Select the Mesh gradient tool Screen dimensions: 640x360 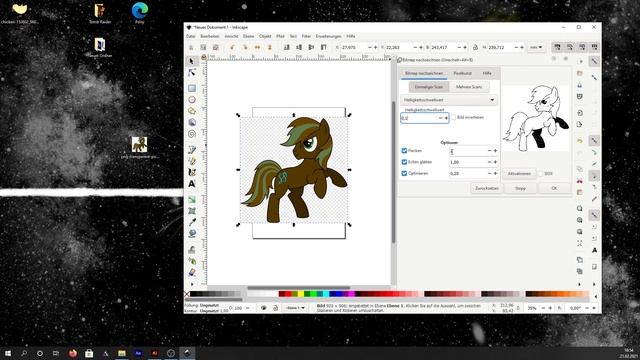(x=191, y=211)
